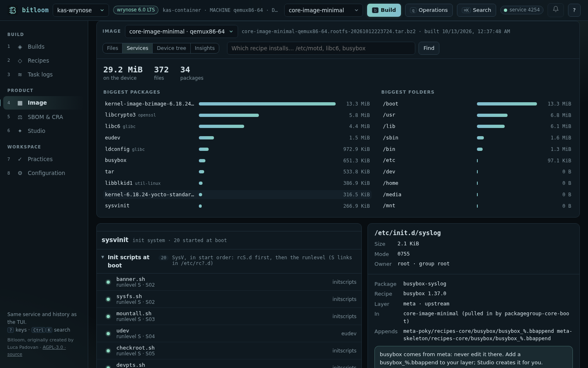
Task: Select the /etc folder row
Action: point(477,161)
